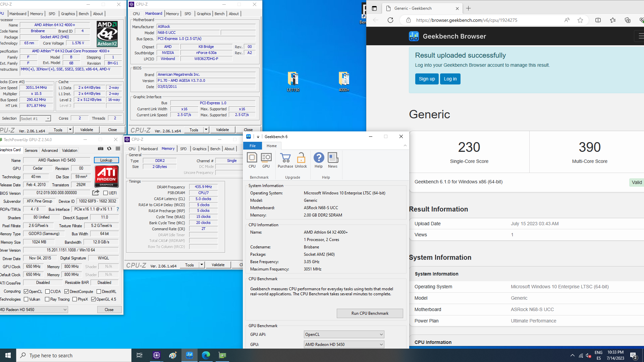Open browser tab actions menu icon
The width and height of the screenshot is (644, 362).
point(374,8)
